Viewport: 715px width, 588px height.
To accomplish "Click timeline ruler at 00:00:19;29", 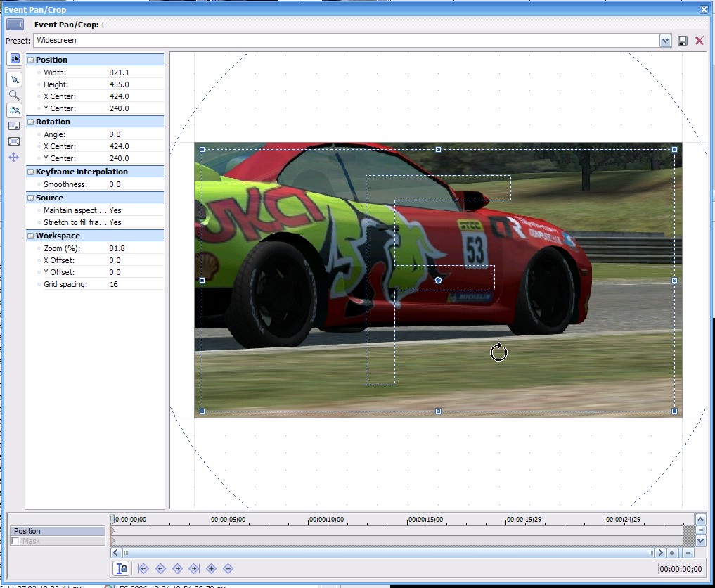I will point(524,520).
